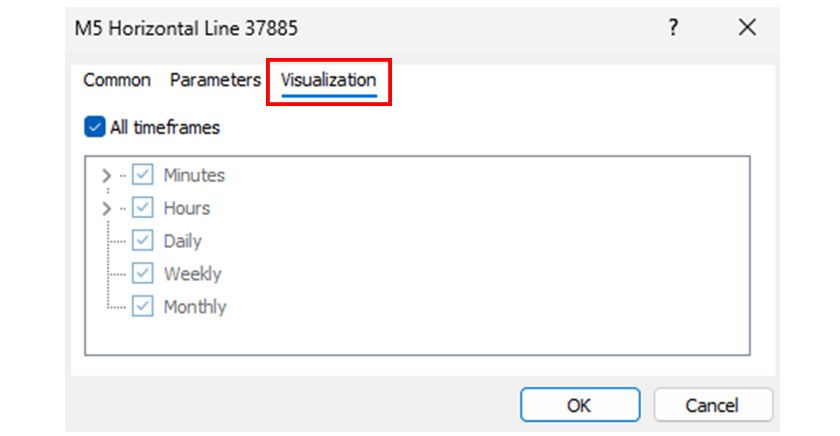Toggle the Monthly checkbox

point(143,307)
